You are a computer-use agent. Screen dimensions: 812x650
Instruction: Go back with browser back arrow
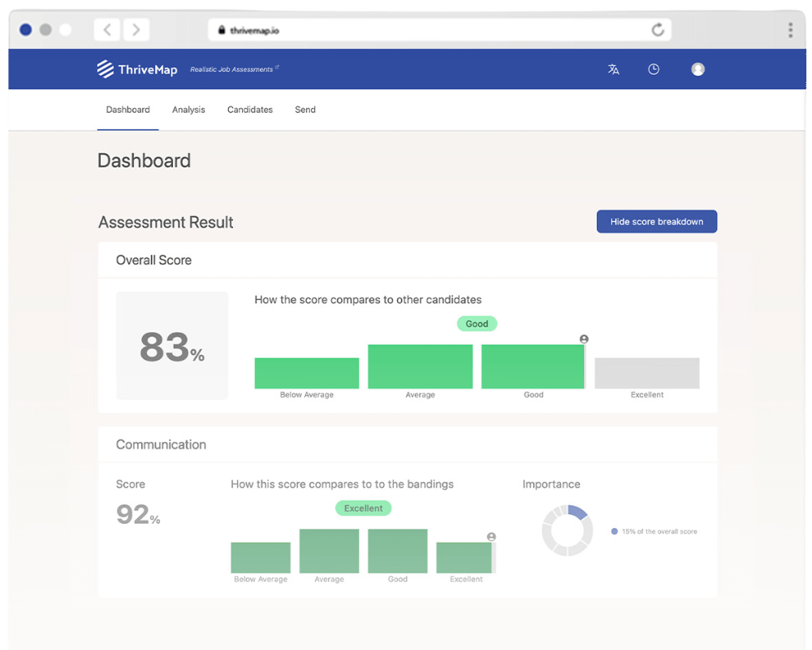click(107, 29)
